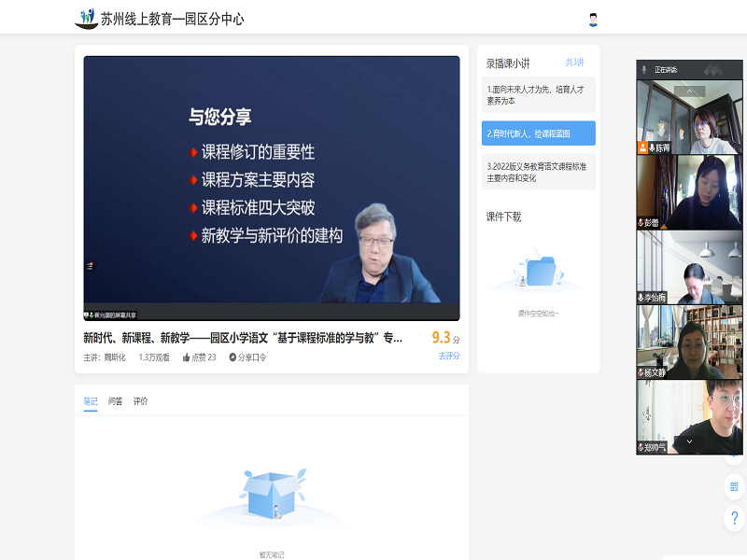Click the muted mic icon by 郑帅气

pyautogui.click(x=641, y=447)
